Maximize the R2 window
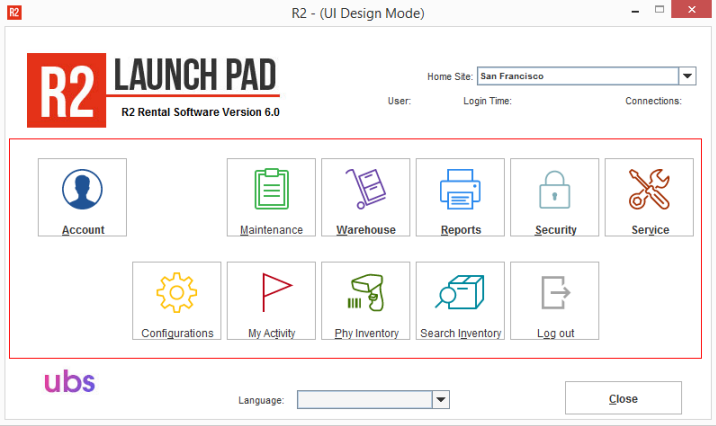The width and height of the screenshot is (716, 426). 659,10
